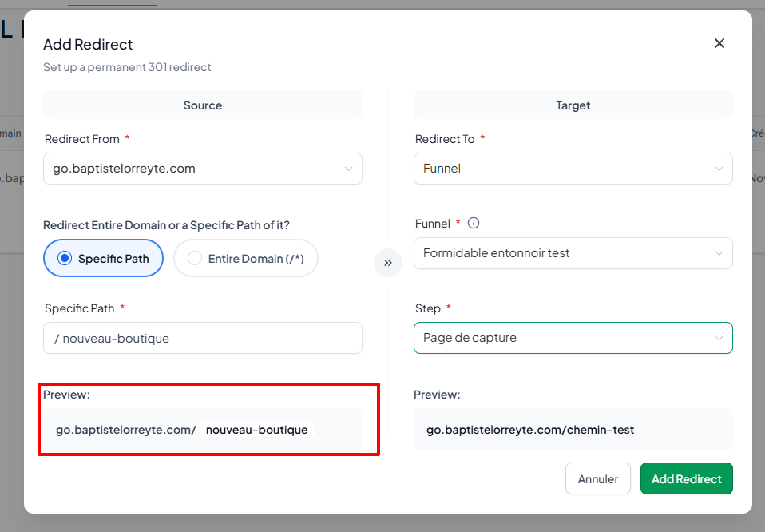Screen dimensions: 765x532
Task: Select the Entire Domain (/*) option
Action: click(x=246, y=258)
